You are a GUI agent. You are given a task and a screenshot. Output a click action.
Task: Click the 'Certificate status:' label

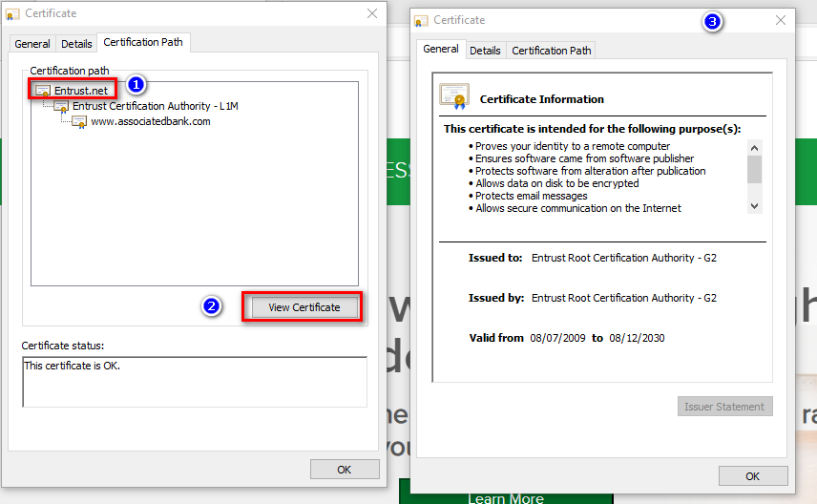[63, 346]
